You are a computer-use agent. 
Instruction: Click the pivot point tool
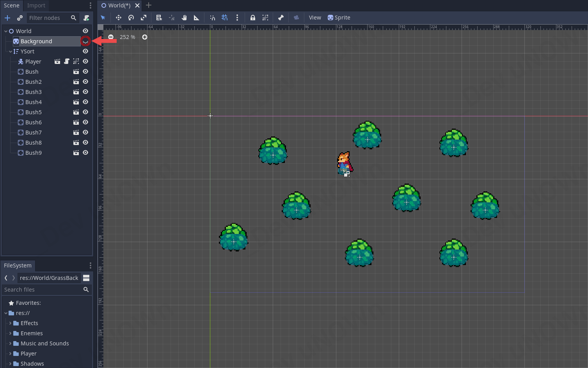[x=172, y=18]
